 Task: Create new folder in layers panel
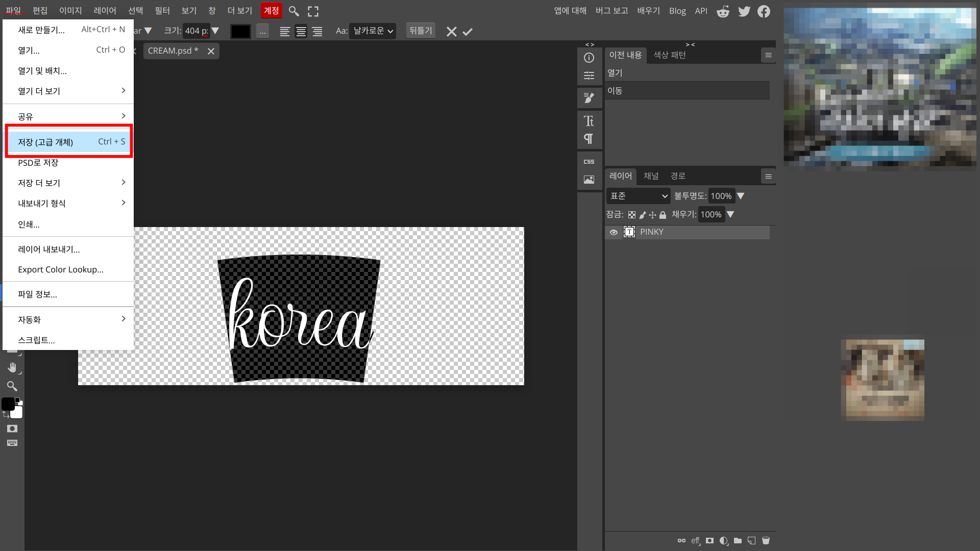738,541
